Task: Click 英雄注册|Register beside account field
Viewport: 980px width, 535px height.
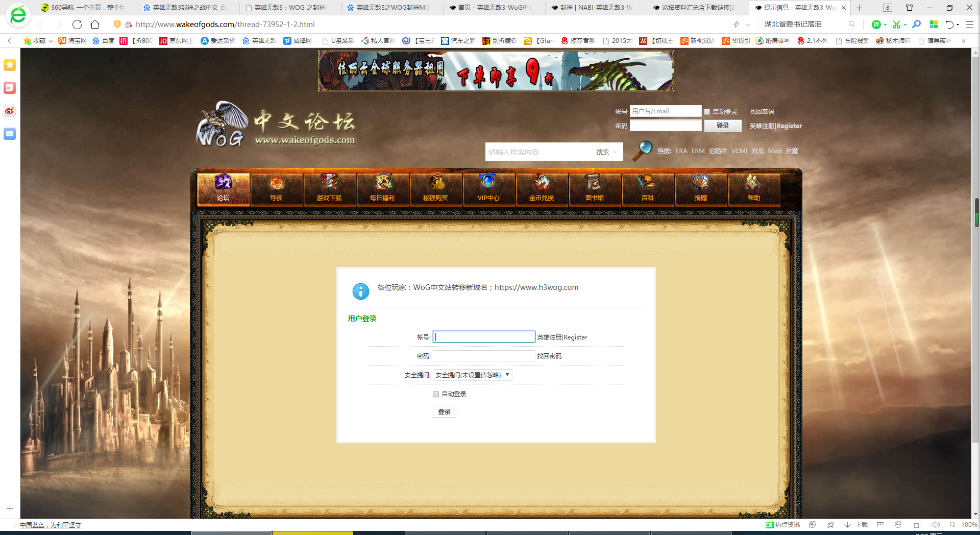Action: pyautogui.click(x=562, y=337)
